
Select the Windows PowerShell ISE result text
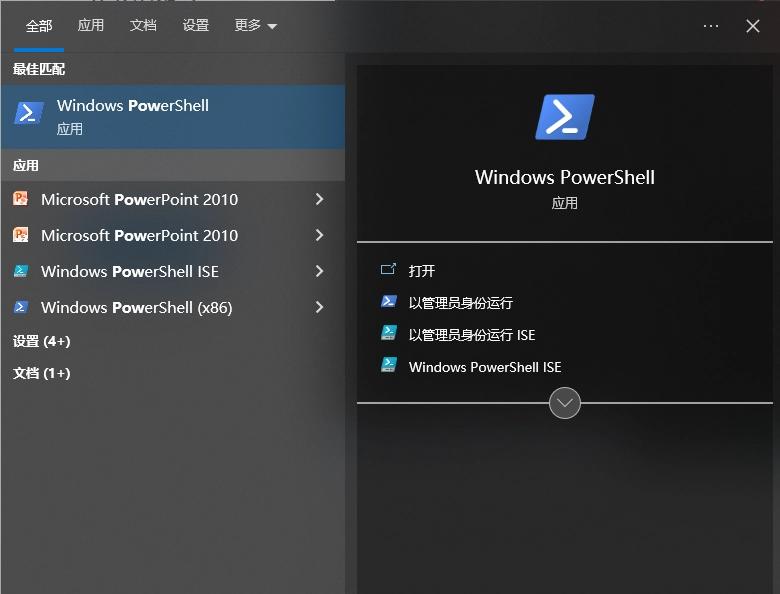[x=130, y=272]
